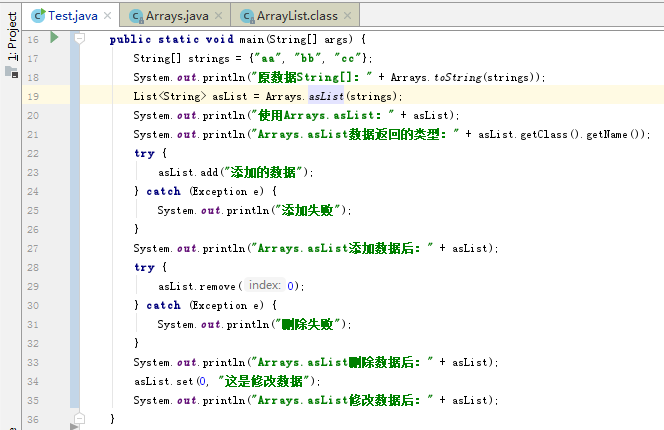Click the Arrays.java locked class icon

[x=136, y=16]
